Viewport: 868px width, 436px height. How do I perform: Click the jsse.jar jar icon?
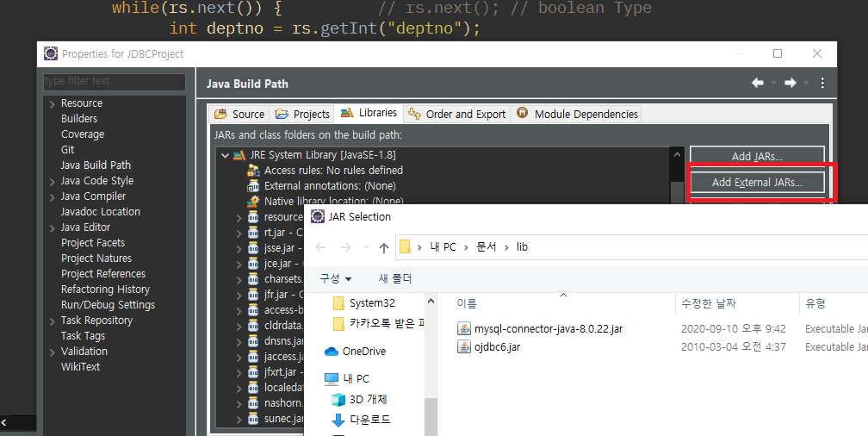[253, 248]
